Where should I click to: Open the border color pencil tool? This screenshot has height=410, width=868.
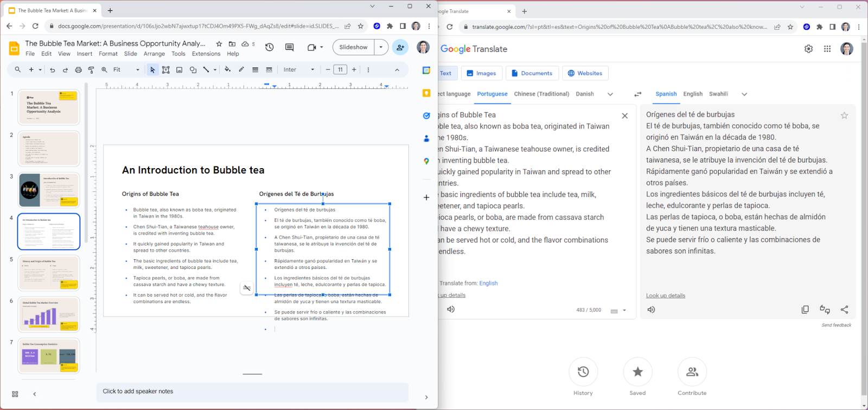pos(241,69)
